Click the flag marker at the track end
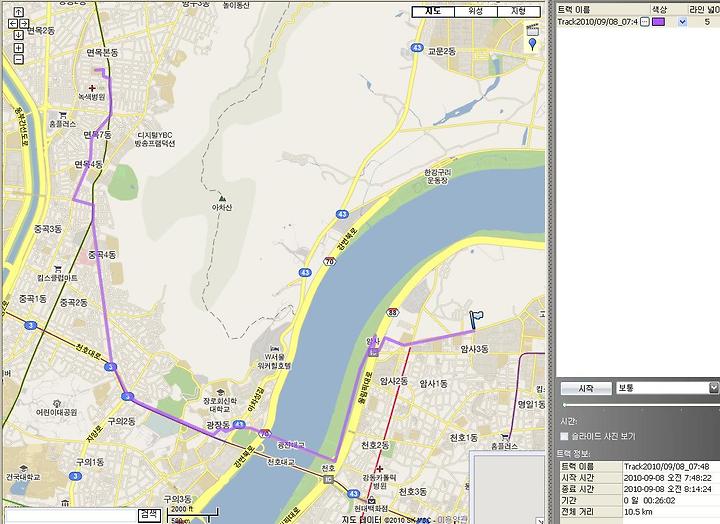720x524 pixels. click(x=475, y=319)
